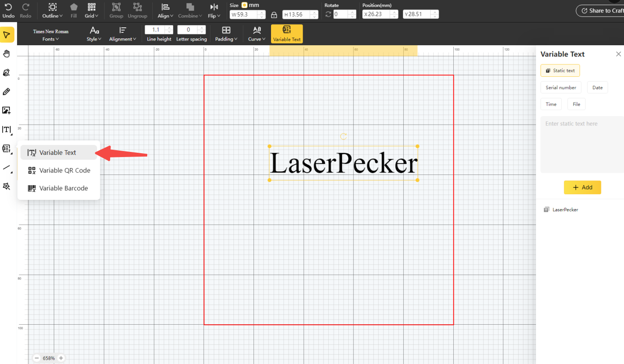Expand the Flip dropdown
This screenshot has height=364, width=624.
click(x=214, y=10)
